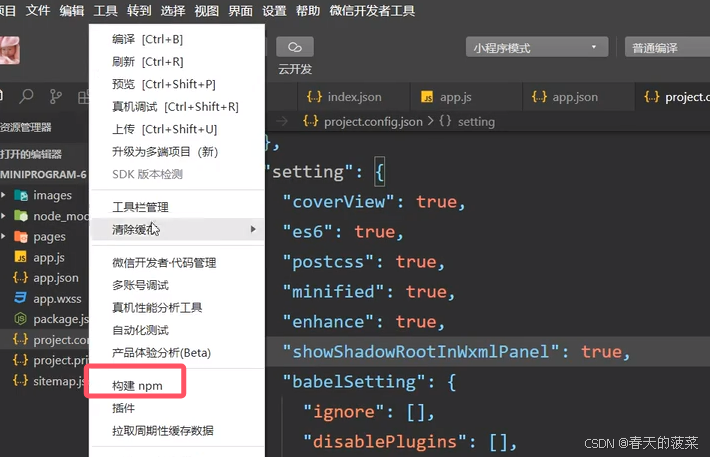Select 插件 menu entry
710x457 pixels.
[177, 409]
